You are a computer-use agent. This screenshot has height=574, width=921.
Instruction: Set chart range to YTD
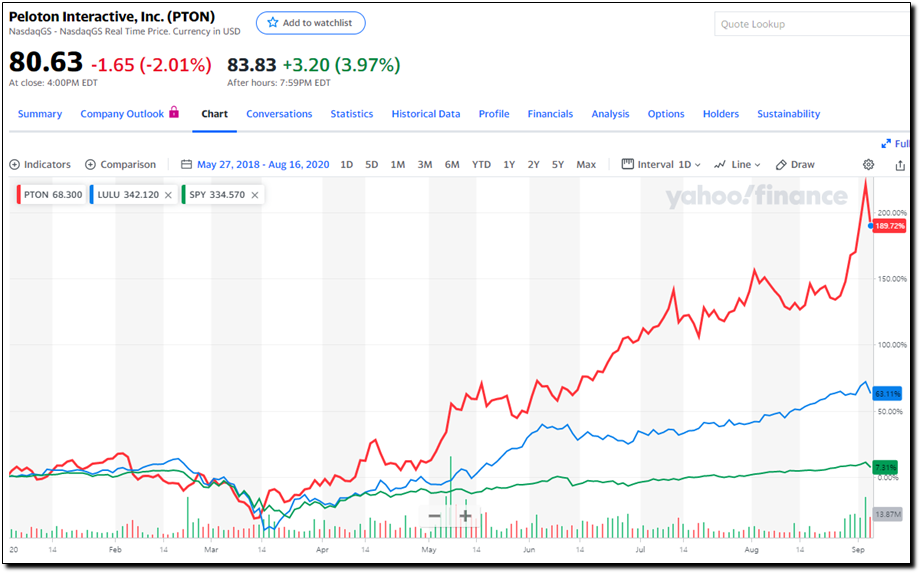point(481,165)
